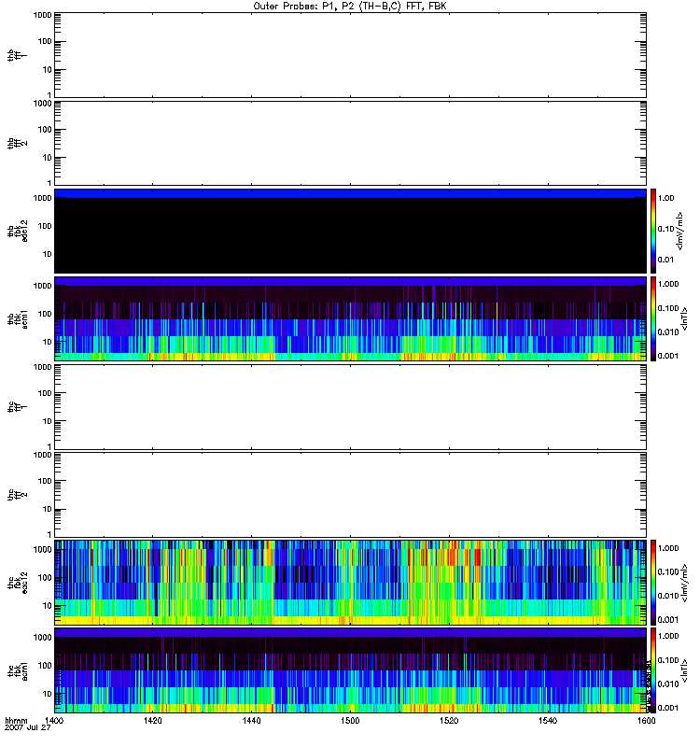
Task: Click the black thb fbk edc12 spectrogram
Action: pos(350,231)
